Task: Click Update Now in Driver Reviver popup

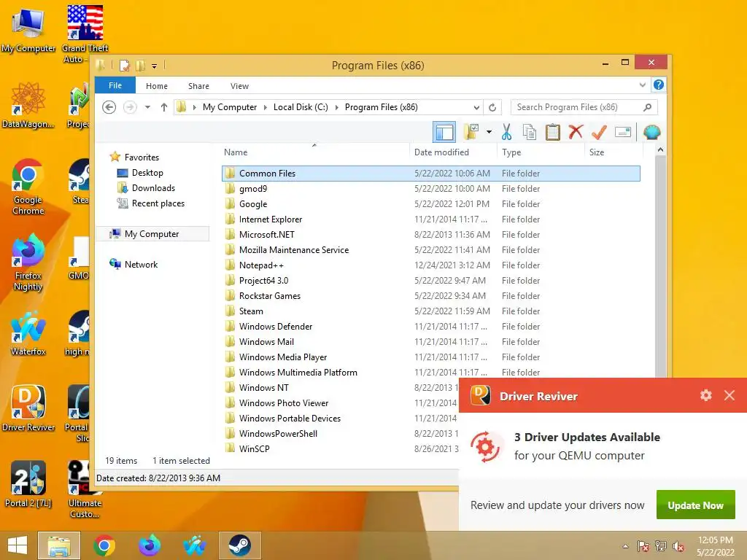Action: pos(695,505)
